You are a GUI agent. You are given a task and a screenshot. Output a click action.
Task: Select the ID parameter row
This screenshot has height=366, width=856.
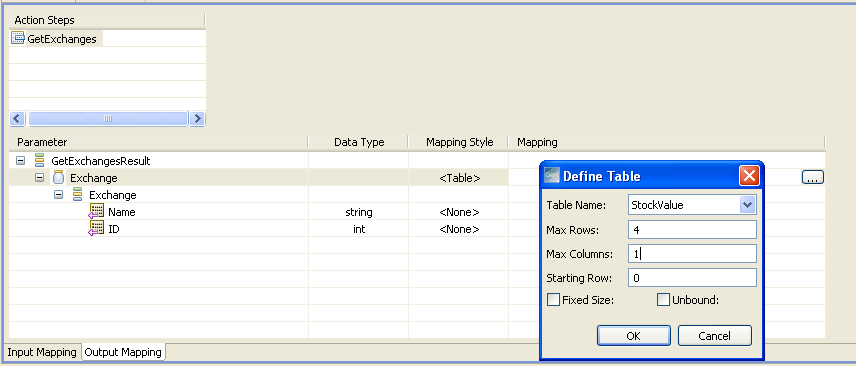(x=114, y=229)
